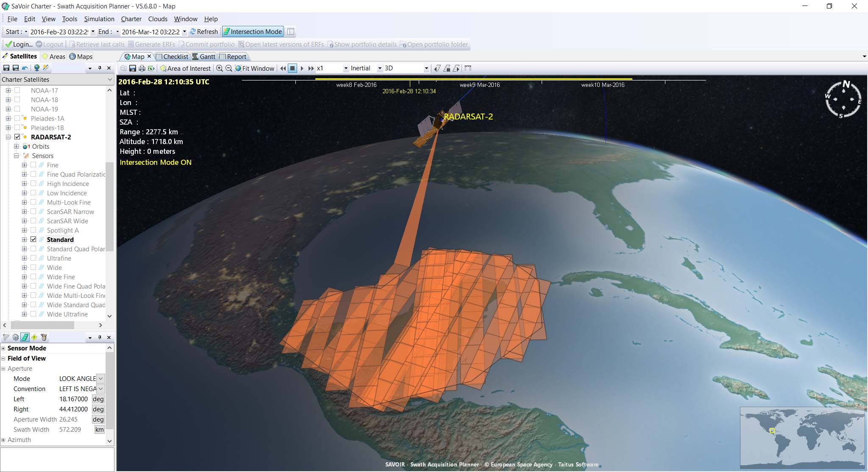The width and height of the screenshot is (868, 472).
Task: Click the zoom out magnifier icon
Action: [x=228, y=68]
